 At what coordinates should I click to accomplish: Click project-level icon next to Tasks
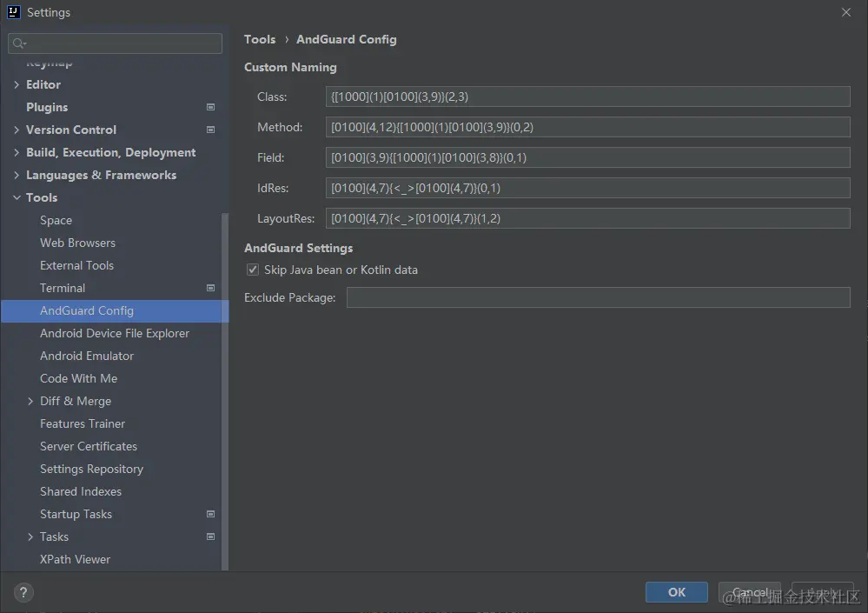click(x=210, y=536)
